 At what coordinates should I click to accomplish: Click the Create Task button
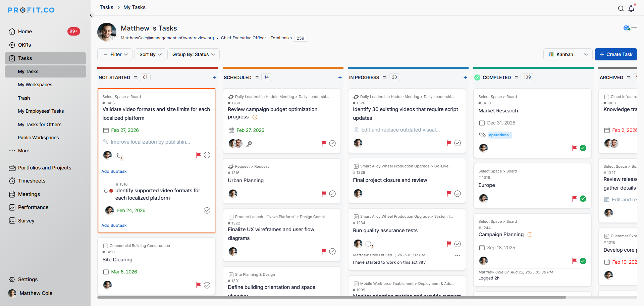point(616,54)
